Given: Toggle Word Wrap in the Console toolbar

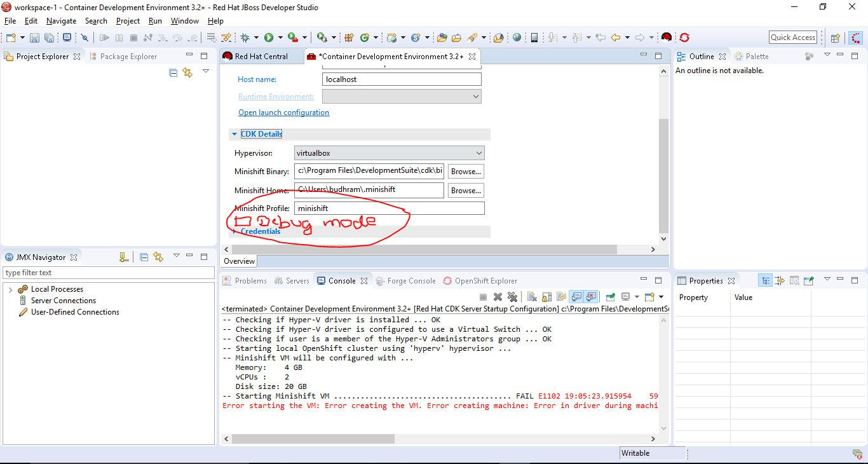Looking at the screenshot, I should coord(562,297).
